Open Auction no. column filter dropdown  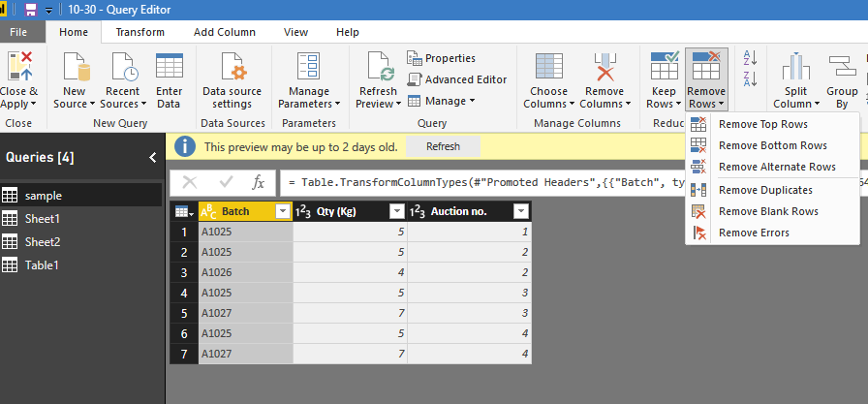(x=521, y=211)
